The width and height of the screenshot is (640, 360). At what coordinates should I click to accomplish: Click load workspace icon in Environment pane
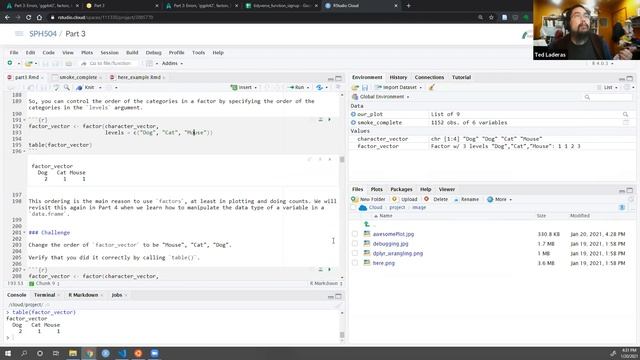tap(355, 87)
